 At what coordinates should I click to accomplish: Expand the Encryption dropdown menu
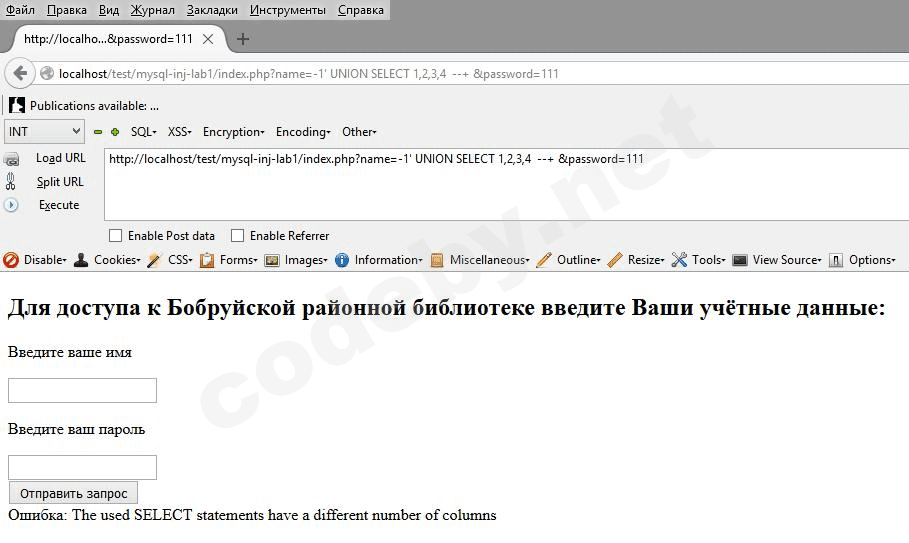point(234,132)
